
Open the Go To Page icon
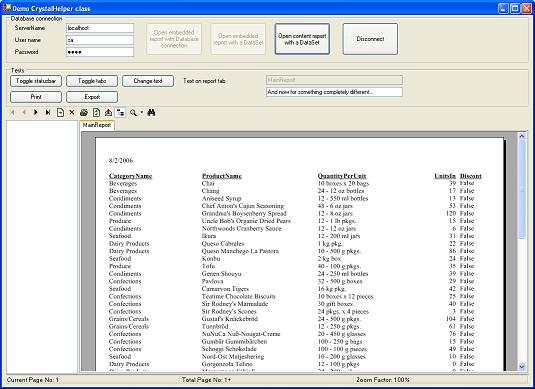[60, 112]
